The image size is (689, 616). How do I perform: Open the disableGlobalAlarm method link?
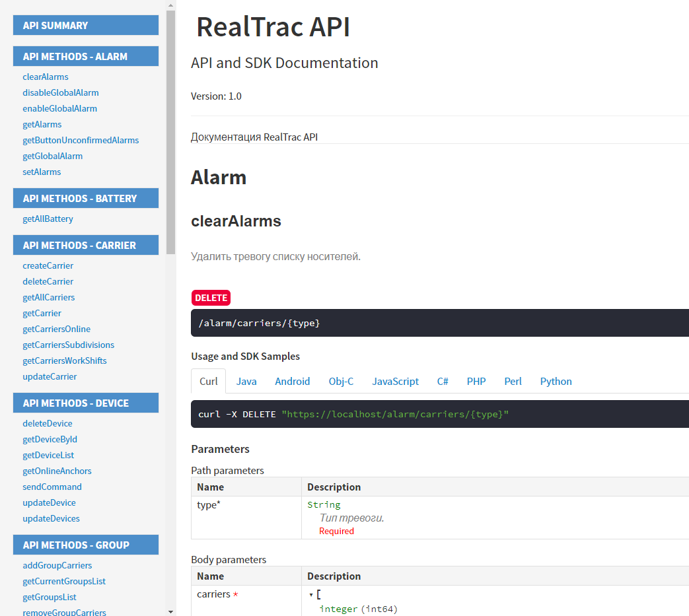(61, 92)
